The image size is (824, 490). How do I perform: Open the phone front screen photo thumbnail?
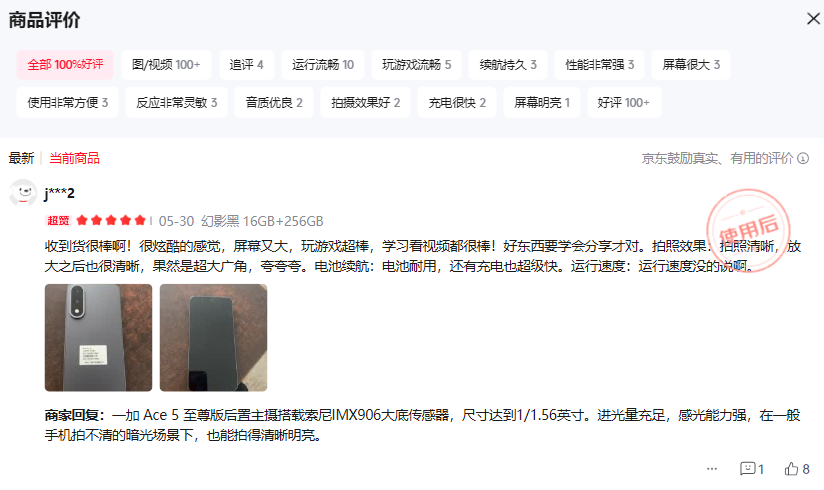213,338
